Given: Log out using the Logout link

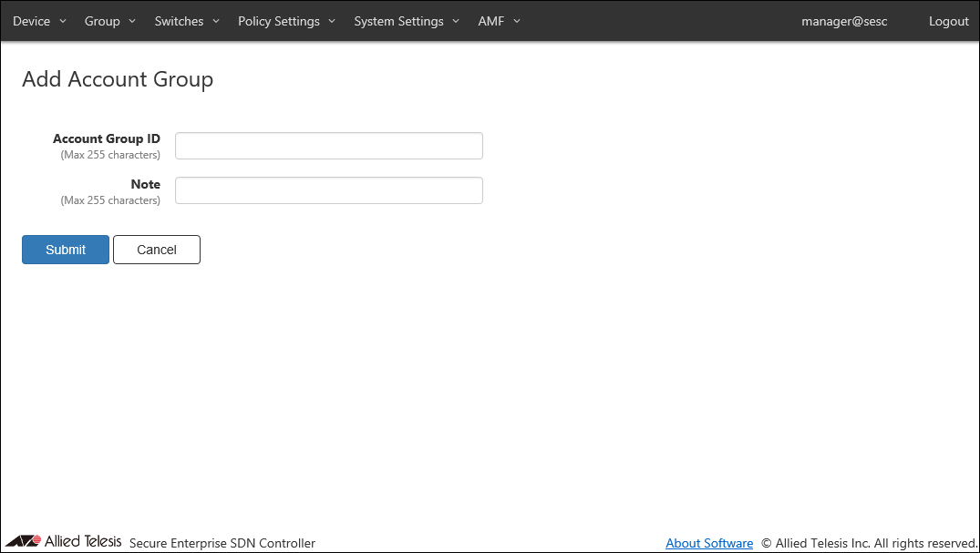Looking at the screenshot, I should tap(948, 21).
